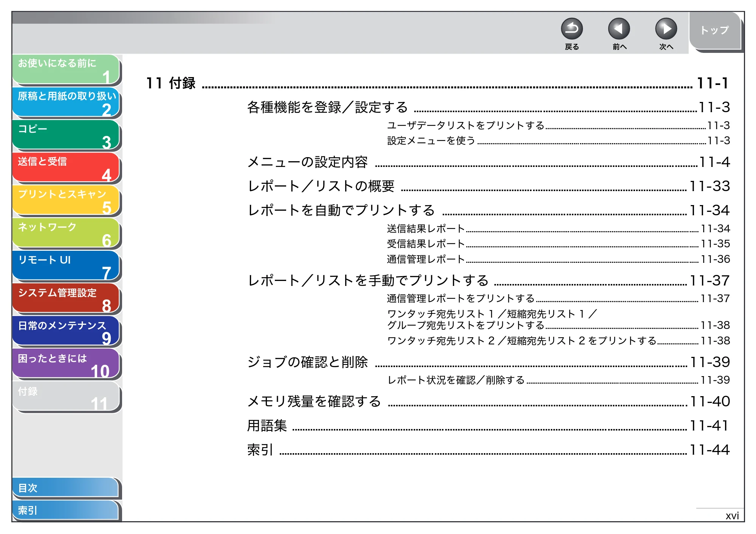This screenshot has width=756, height=534.
Task: Go to previous page with 前へ icon
Action: point(619,29)
